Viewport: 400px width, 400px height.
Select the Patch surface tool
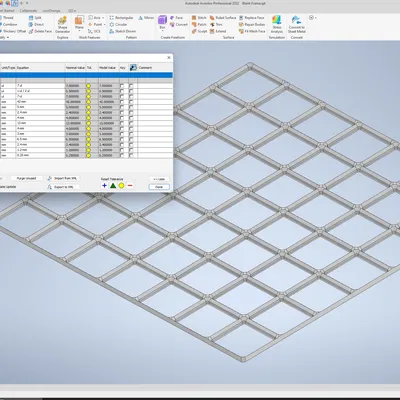[x=199, y=24]
